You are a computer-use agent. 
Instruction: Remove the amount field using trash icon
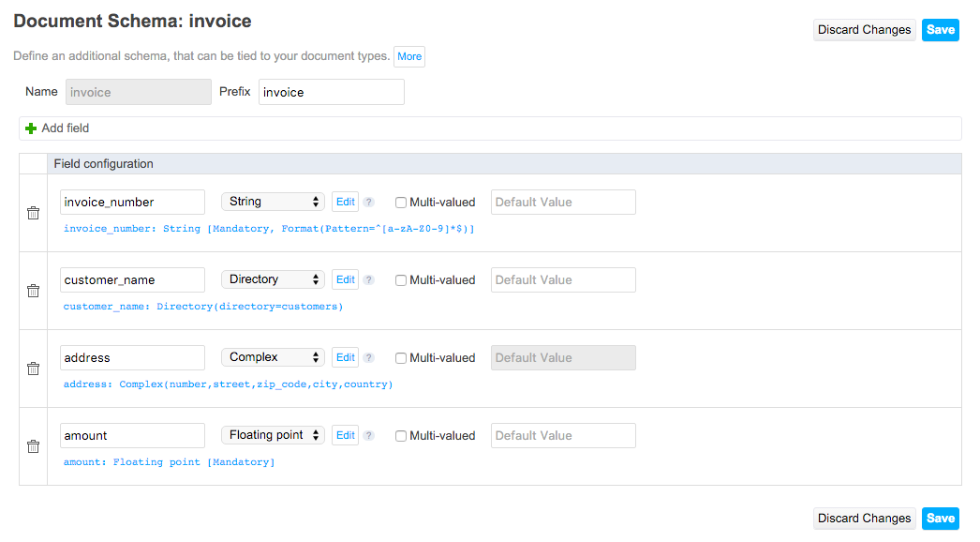coord(33,446)
